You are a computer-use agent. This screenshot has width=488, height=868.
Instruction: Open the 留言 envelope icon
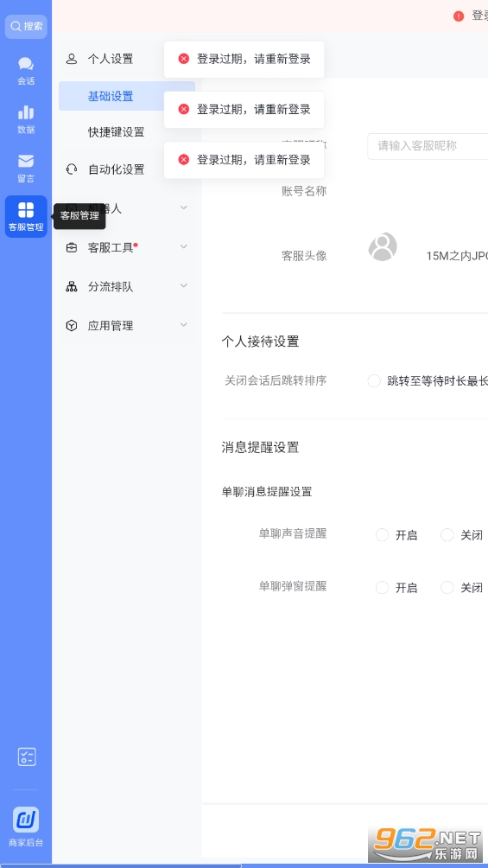[x=26, y=169]
